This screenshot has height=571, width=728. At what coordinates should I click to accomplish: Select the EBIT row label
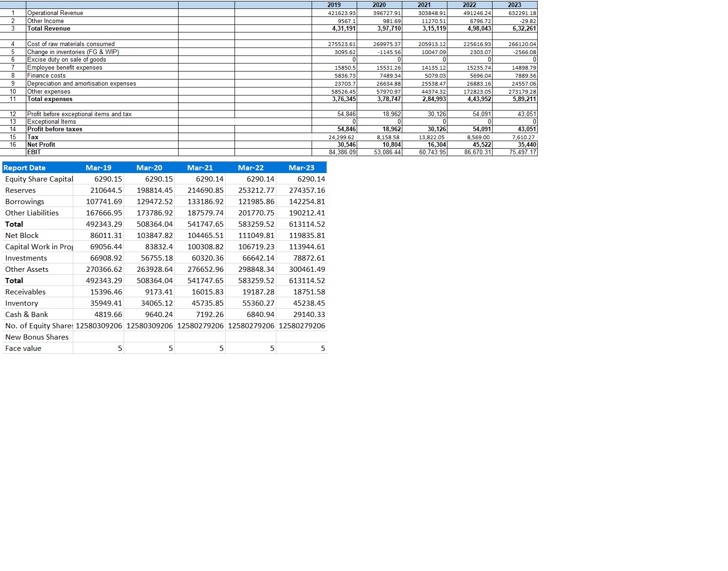[34, 152]
